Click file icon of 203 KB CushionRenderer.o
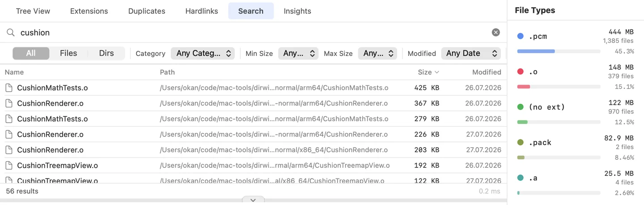The image size is (644, 205). (x=9, y=150)
